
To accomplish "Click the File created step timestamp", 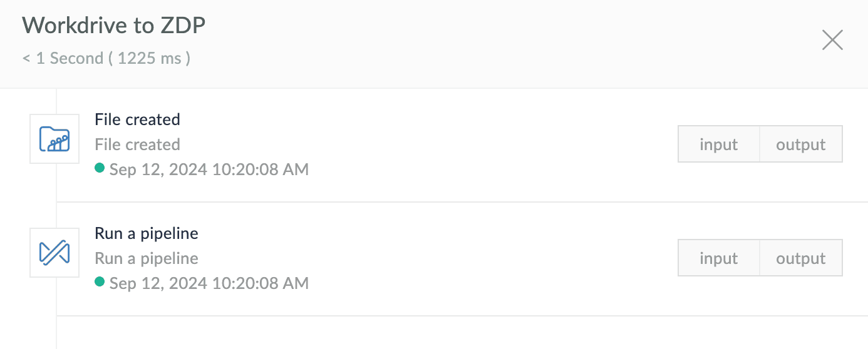I will coord(209,169).
